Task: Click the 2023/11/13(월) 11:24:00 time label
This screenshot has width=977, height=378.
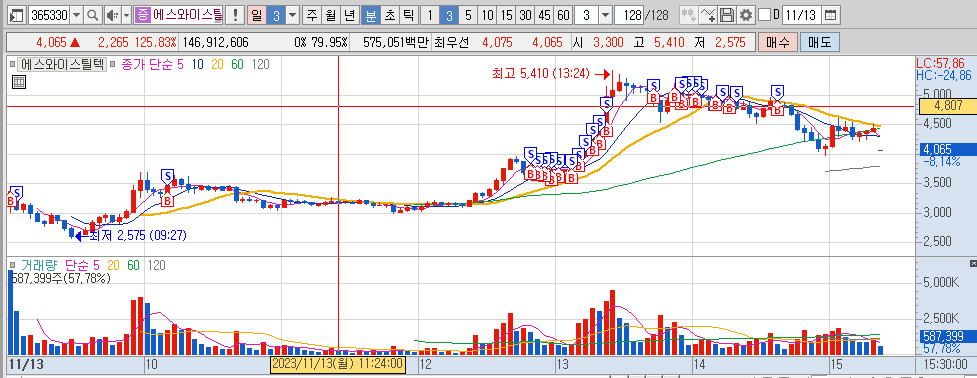Action: tap(338, 363)
